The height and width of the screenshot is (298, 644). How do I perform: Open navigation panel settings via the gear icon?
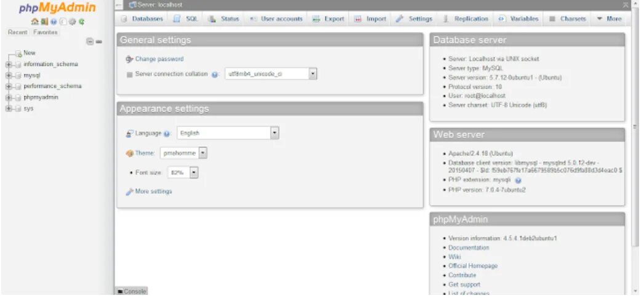click(x=72, y=22)
